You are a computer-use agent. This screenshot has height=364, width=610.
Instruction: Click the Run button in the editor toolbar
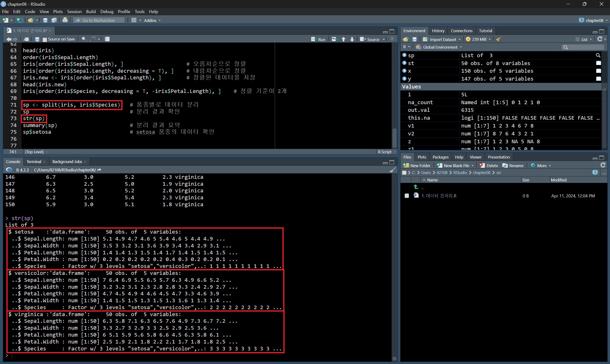pos(318,39)
